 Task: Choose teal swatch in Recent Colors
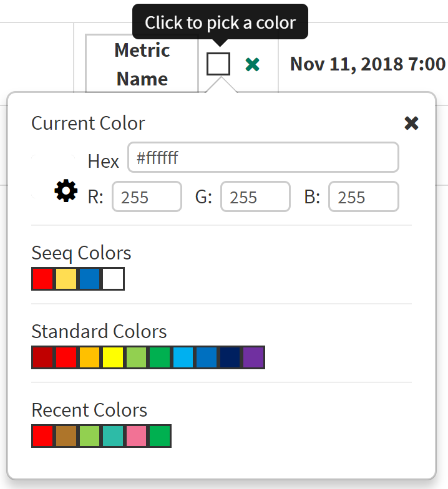(113, 436)
